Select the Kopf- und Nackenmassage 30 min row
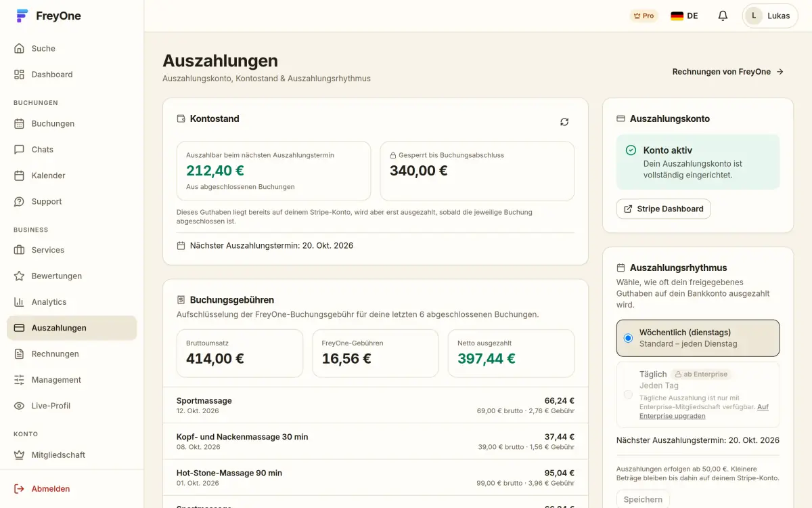This screenshot has width=812, height=508. (x=376, y=442)
